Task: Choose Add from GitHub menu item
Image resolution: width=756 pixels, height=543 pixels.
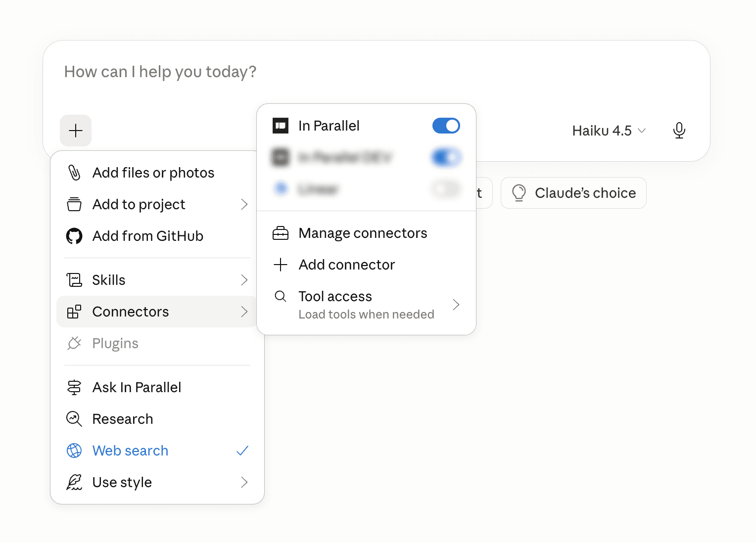Action: point(157,236)
